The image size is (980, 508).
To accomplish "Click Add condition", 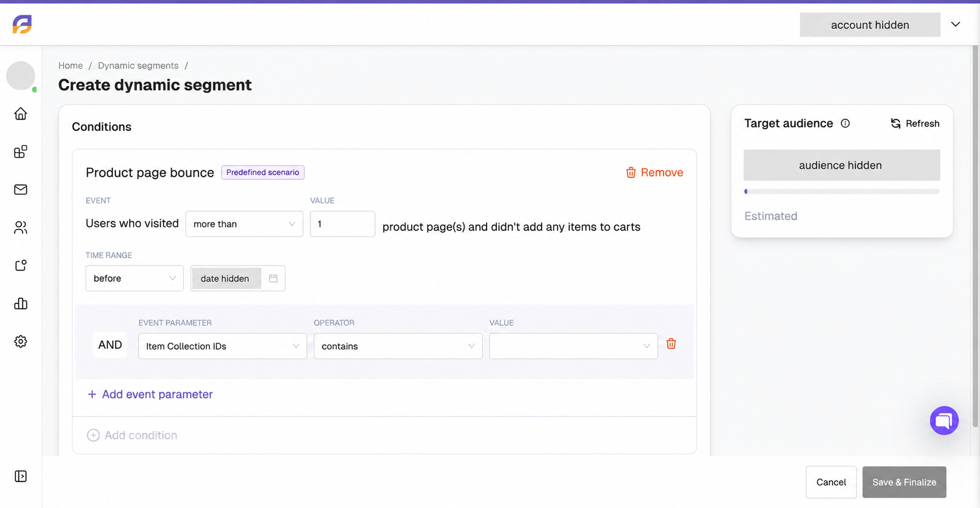I will [x=132, y=435].
